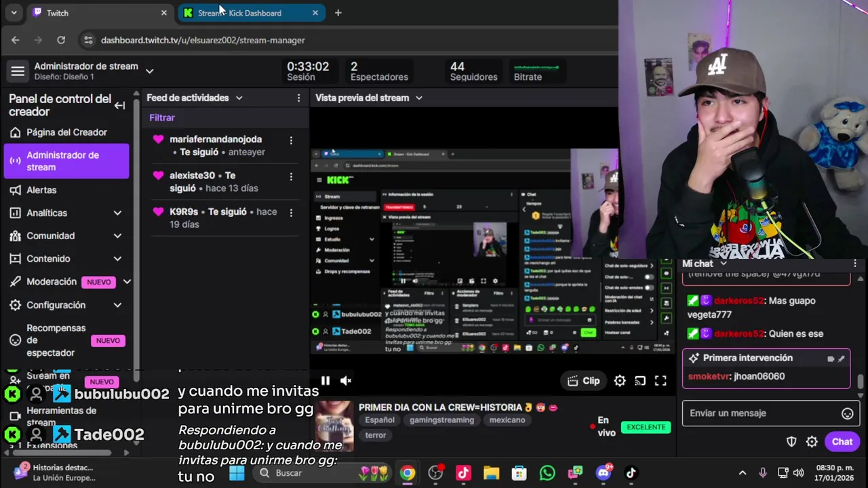Screen dimensions: 868x488
Task: Click the terror tag
Action: coord(376,435)
